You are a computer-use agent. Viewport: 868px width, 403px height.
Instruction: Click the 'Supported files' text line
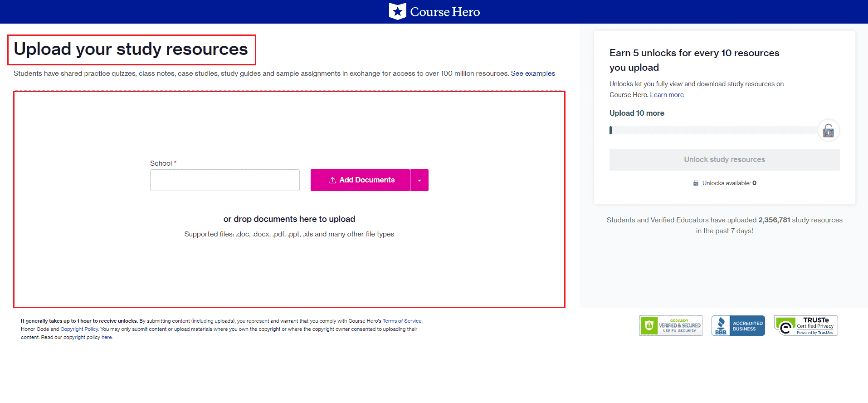point(289,234)
